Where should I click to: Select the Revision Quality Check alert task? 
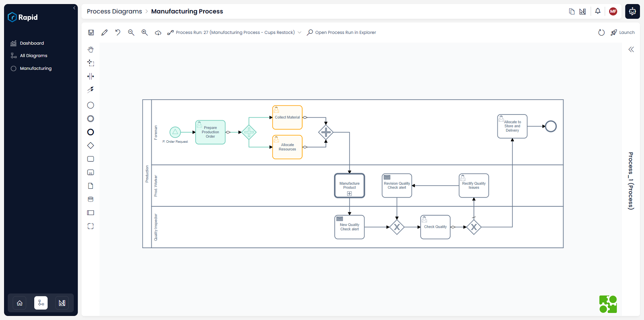[x=397, y=186]
